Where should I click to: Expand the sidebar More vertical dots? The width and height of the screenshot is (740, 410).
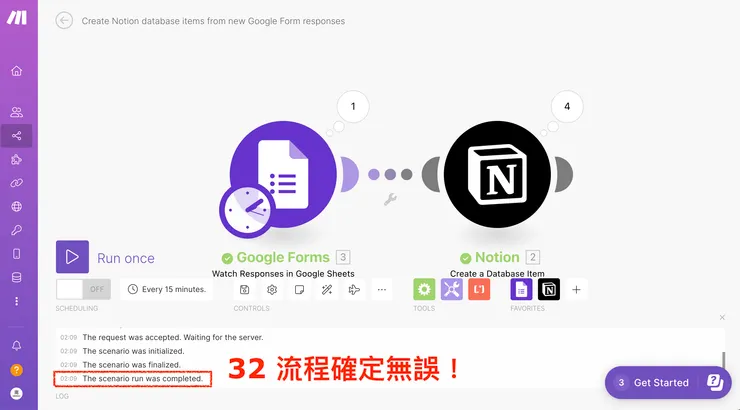pos(17,301)
